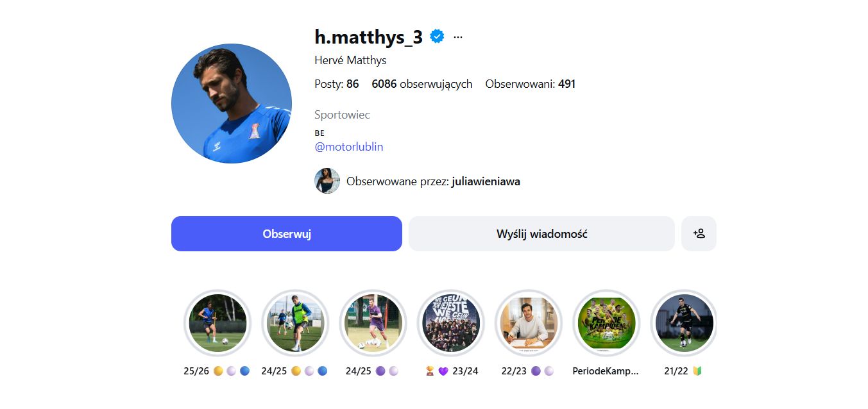Open the 22/23 contract signing highlight
868x409 pixels.
[x=529, y=323]
